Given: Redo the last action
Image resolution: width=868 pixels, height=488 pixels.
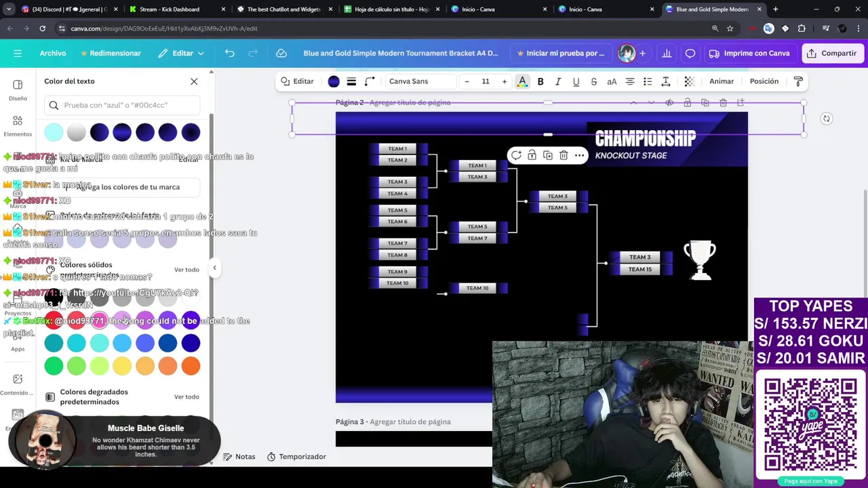Looking at the screenshot, I should [253, 53].
